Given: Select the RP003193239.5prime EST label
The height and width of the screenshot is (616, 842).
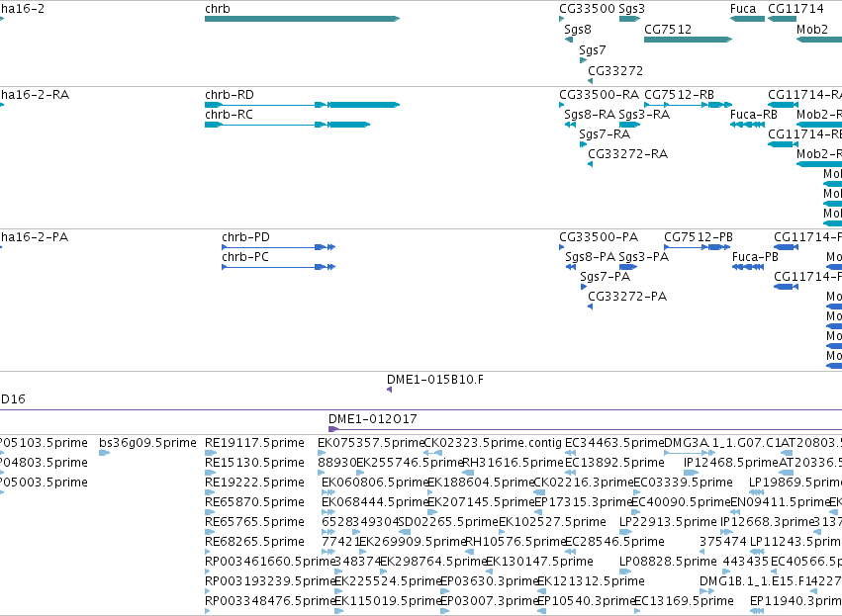Looking at the screenshot, I should (x=269, y=581).
